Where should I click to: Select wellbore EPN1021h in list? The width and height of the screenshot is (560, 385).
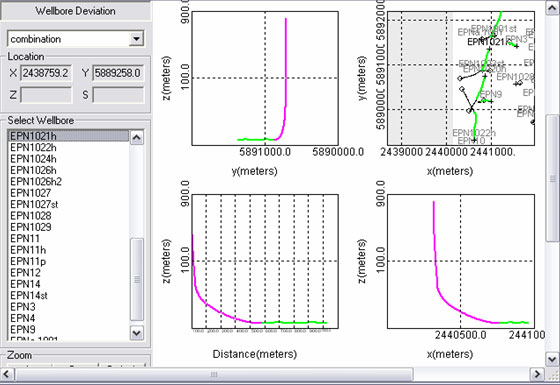[68, 136]
